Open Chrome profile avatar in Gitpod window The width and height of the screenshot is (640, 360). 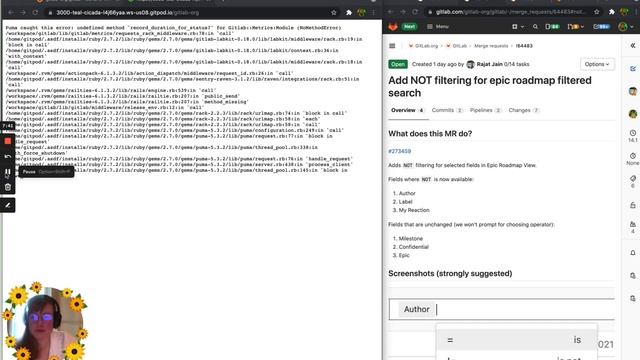(x=361, y=13)
